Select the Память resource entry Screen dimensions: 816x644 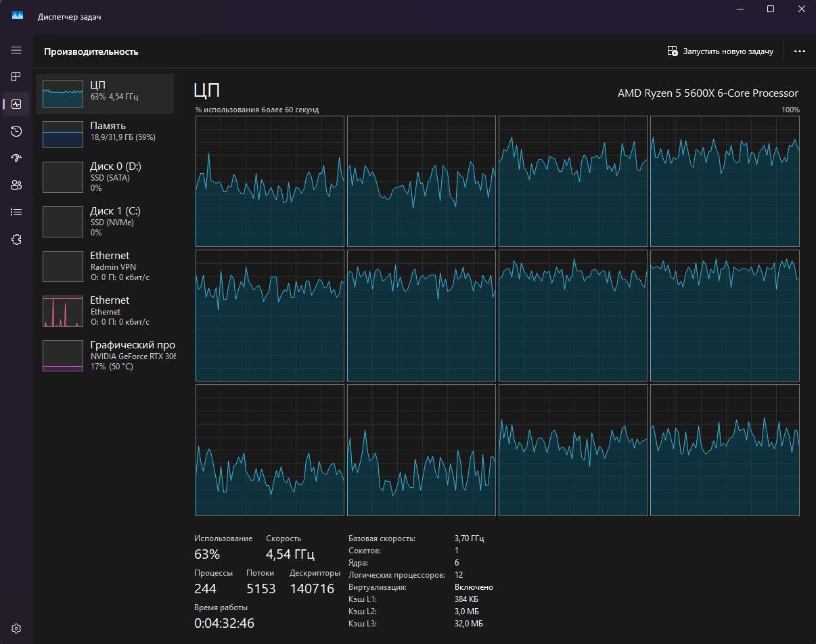coord(105,134)
